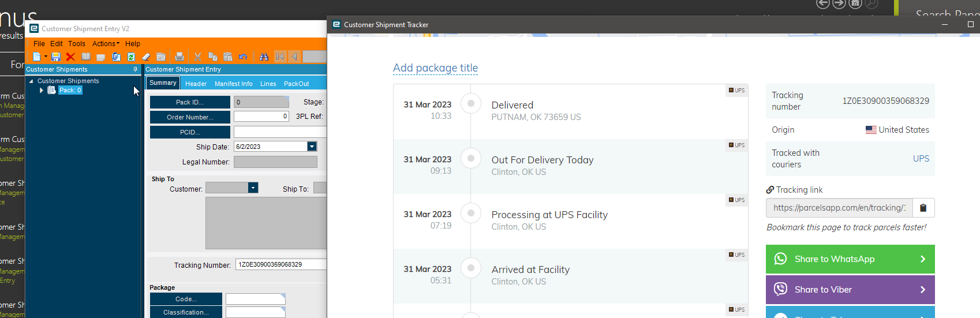980x318 pixels.
Task: Click the Save floppy disk icon
Action: 56,57
